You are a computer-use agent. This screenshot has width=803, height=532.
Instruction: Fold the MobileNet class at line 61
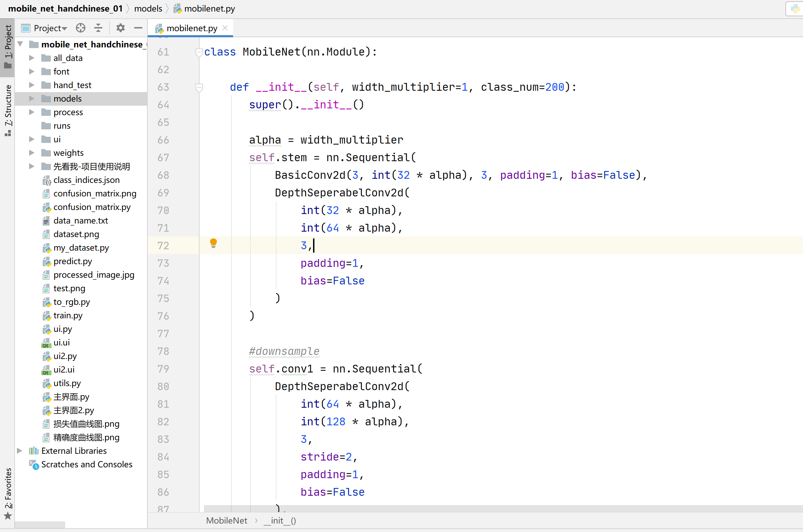coord(199,52)
